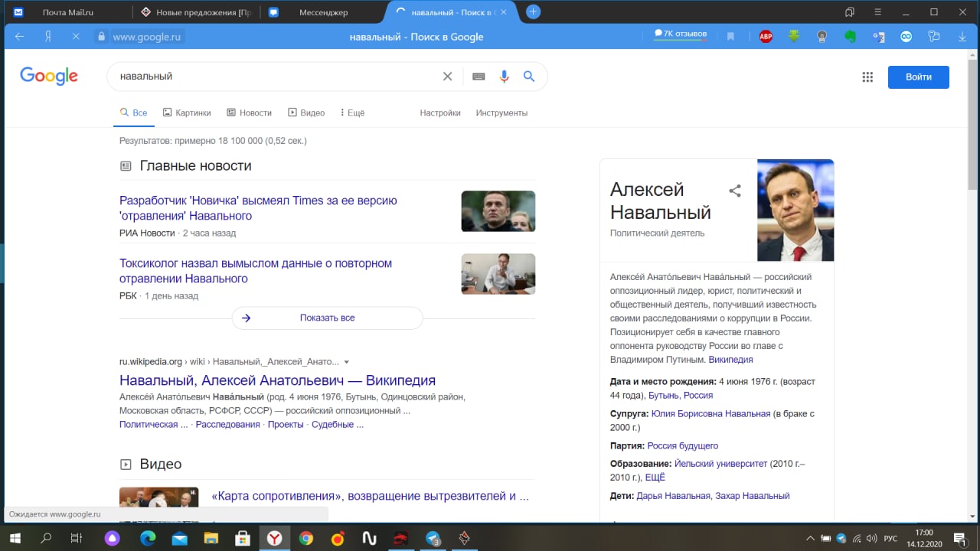
Task: Open Windows Start menu
Action: pyautogui.click(x=14, y=538)
